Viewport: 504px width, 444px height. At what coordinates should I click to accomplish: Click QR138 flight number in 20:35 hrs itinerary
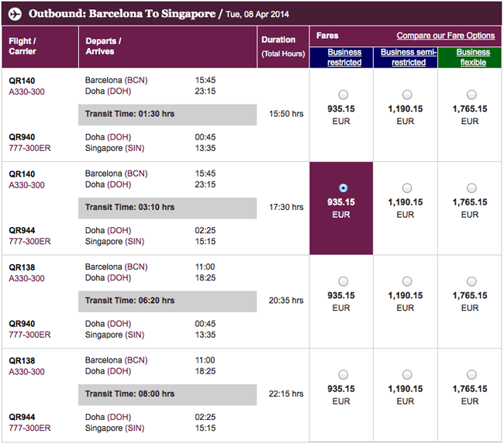click(22, 267)
